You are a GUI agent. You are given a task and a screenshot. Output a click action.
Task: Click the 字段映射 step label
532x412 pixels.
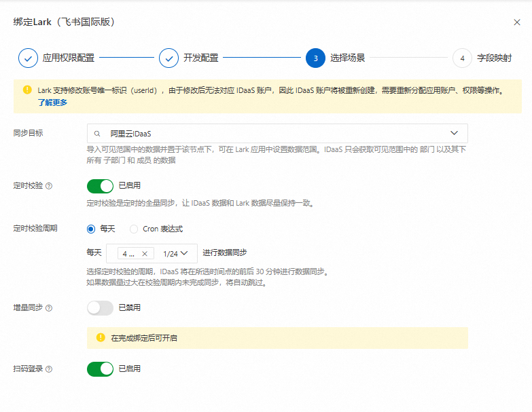(495, 58)
